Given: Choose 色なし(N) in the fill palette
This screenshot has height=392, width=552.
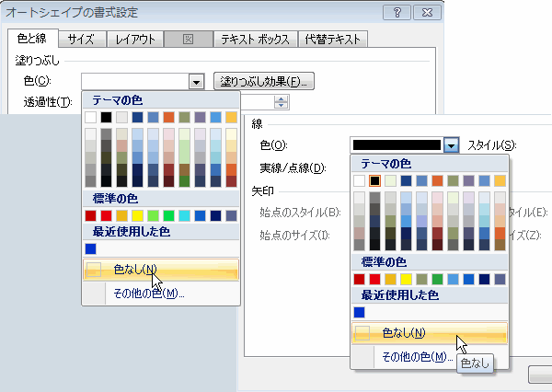Looking at the screenshot, I should 134,270.
